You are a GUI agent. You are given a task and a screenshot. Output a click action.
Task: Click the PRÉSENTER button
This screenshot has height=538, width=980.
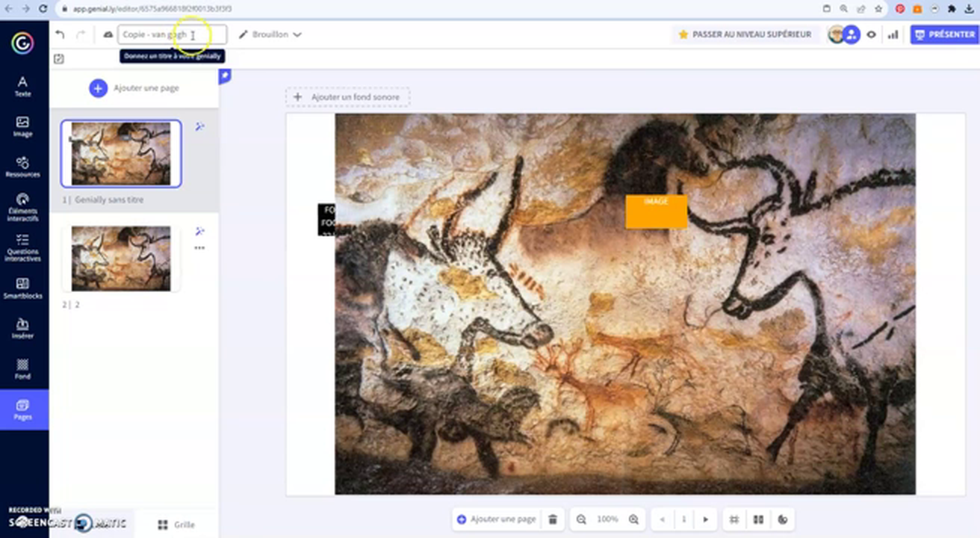coord(944,34)
